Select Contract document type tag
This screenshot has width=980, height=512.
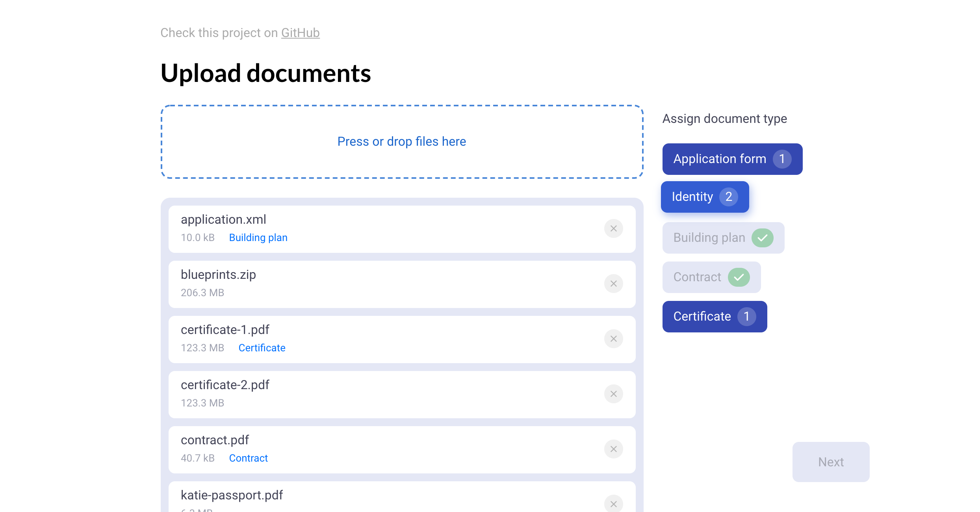(710, 277)
